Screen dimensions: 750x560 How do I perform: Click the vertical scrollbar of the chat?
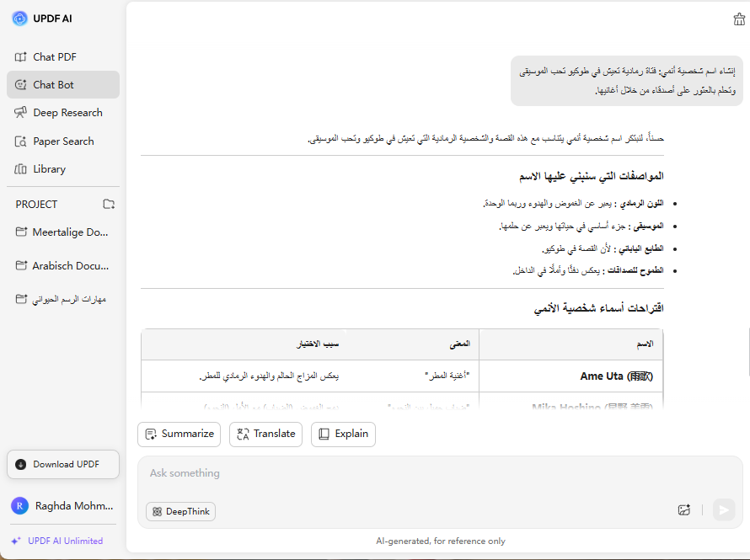748,352
